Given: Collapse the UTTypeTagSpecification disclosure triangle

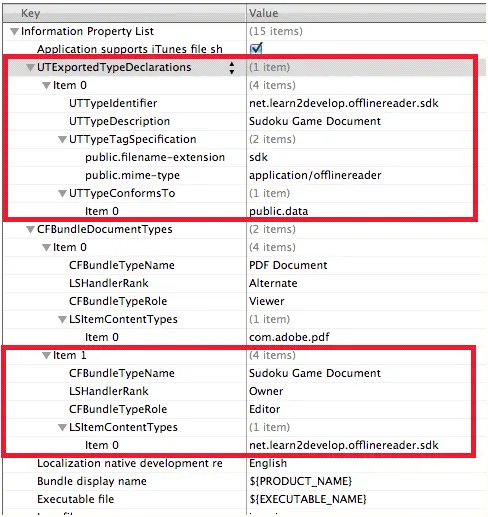Looking at the screenshot, I should point(62,140).
